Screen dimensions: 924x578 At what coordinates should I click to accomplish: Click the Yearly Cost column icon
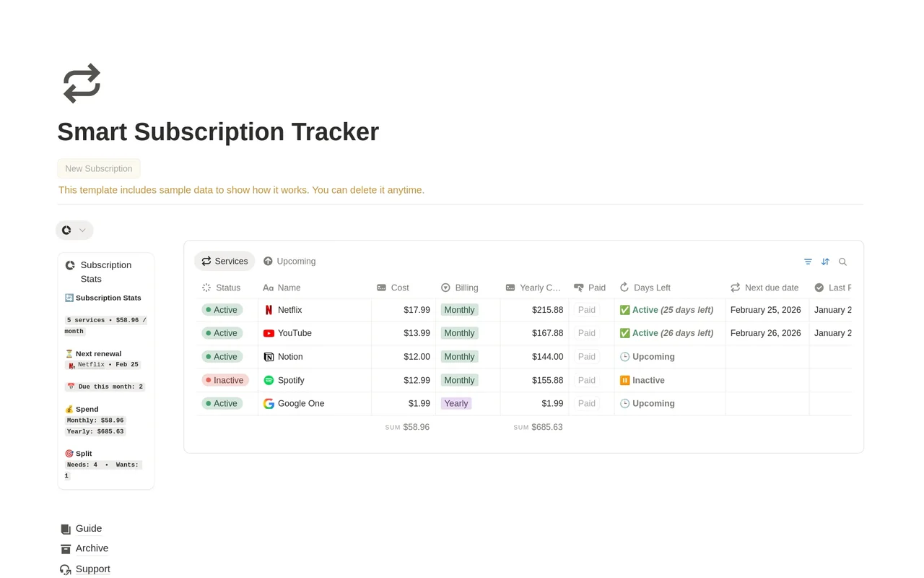[x=510, y=288]
